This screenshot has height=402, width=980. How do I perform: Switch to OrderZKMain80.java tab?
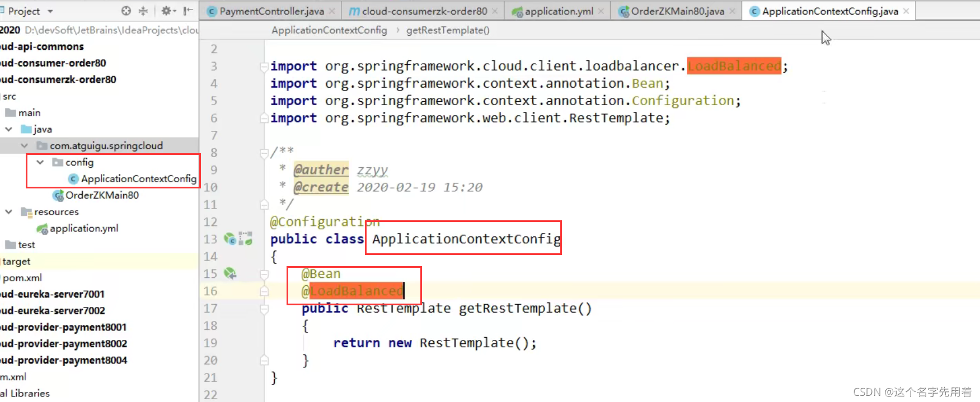pos(677,11)
